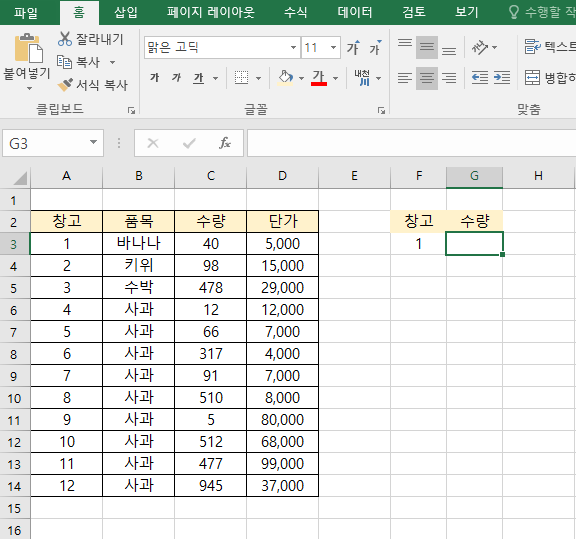Open the font size dropdown arrow
The image size is (576, 539).
coord(333,47)
